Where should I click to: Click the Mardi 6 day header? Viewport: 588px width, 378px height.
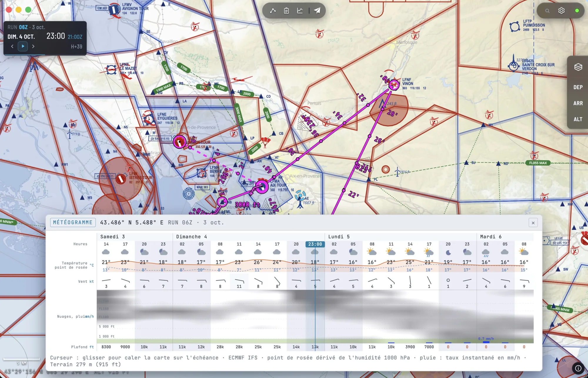tap(491, 237)
